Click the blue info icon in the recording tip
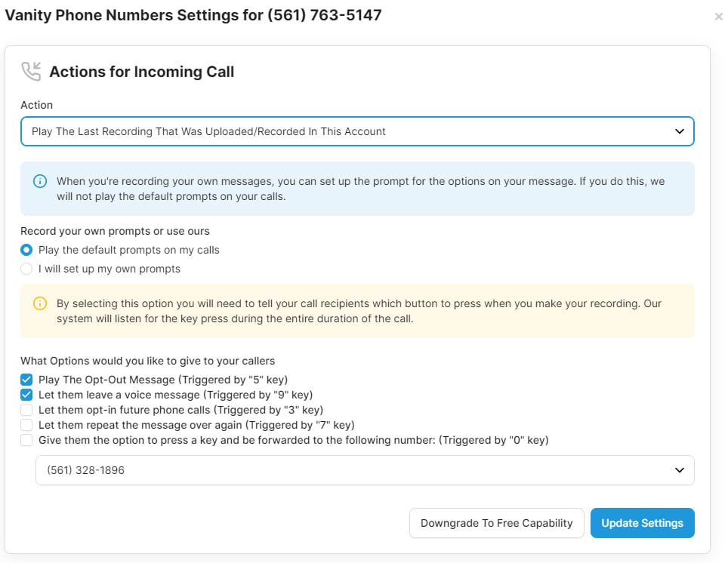 40,182
